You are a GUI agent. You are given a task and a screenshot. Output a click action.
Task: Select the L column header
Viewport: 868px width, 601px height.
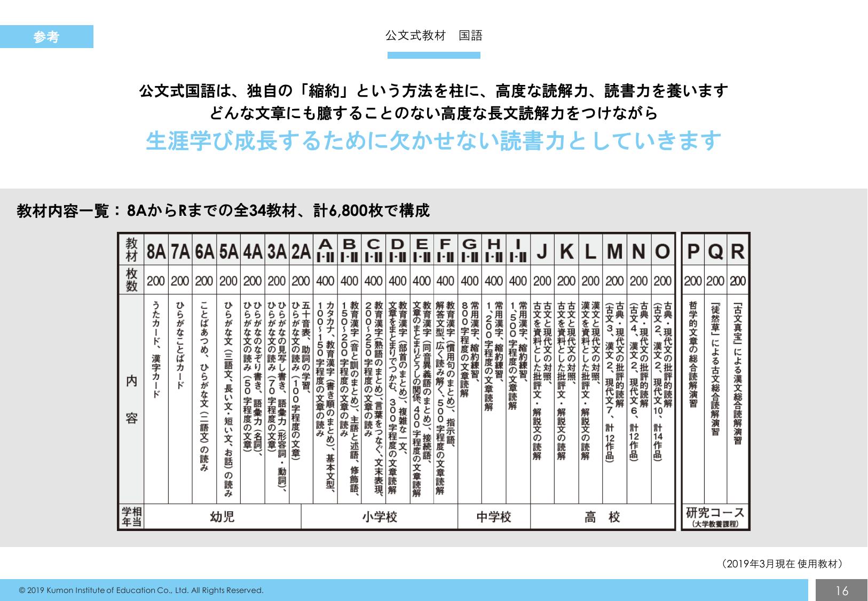(x=590, y=251)
